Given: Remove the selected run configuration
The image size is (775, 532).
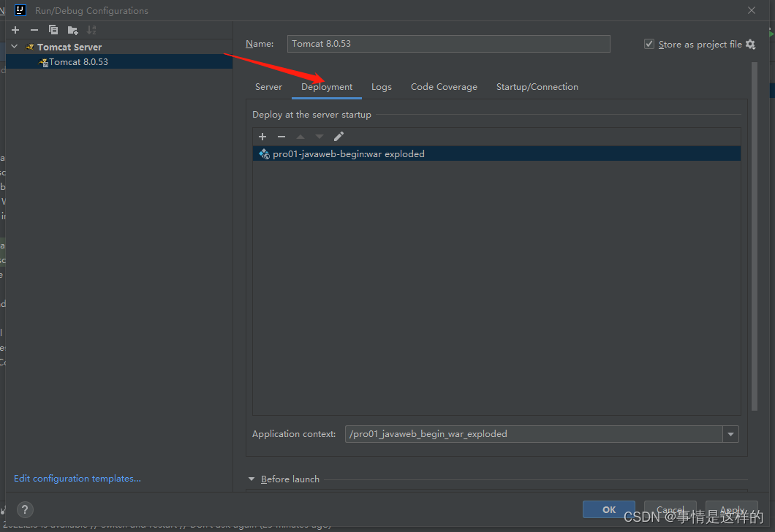Looking at the screenshot, I should [x=34, y=30].
